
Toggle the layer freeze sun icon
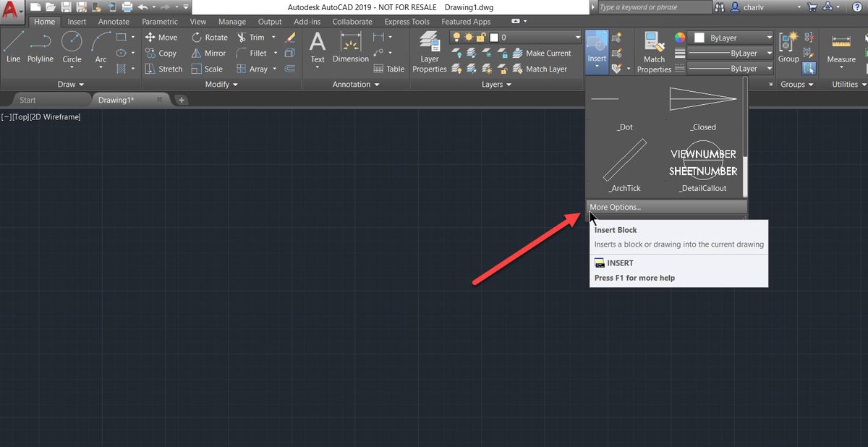[469, 37]
